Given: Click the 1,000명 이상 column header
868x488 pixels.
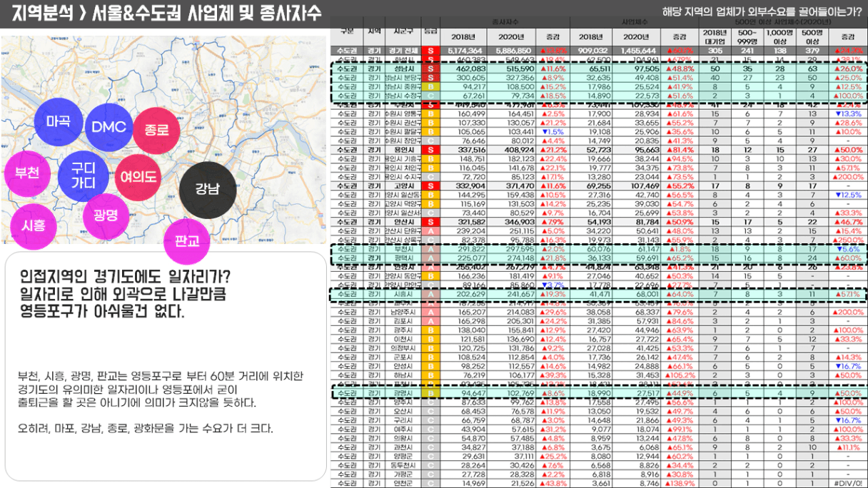Looking at the screenshot, I should pos(779,37).
